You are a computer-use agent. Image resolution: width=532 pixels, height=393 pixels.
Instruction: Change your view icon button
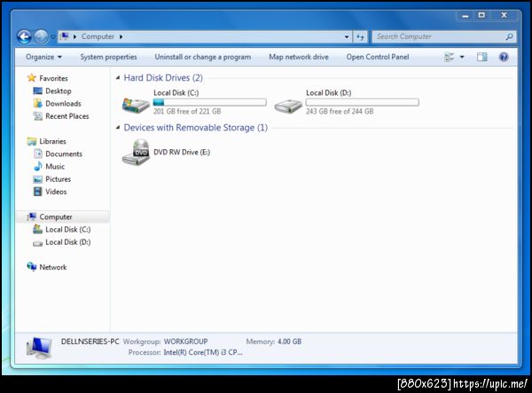coord(450,57)
